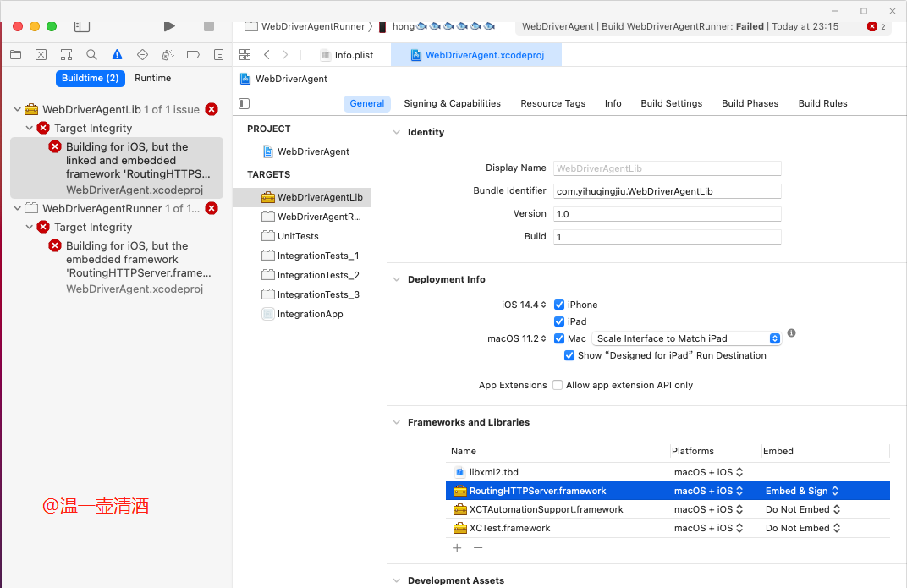This screenshot has height=588, width=907.
Task: Collapse the WebDriverAgentLib issue group
Action: pos(18,109)
